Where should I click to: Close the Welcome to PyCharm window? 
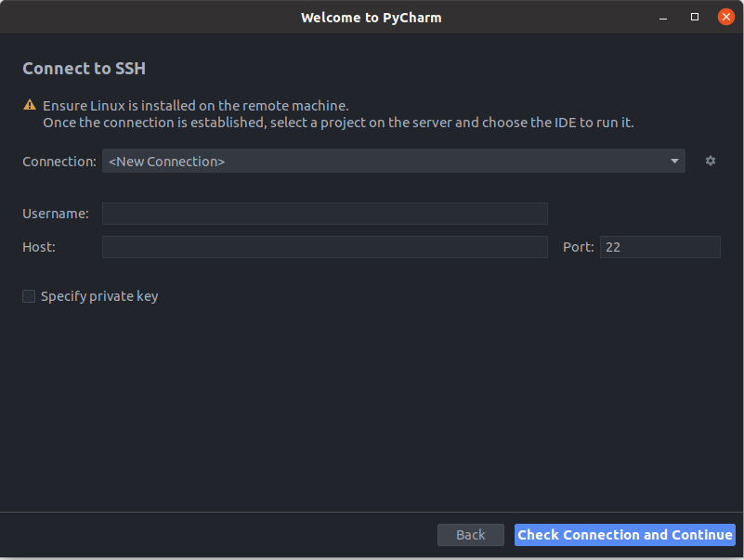coord(725,17)
